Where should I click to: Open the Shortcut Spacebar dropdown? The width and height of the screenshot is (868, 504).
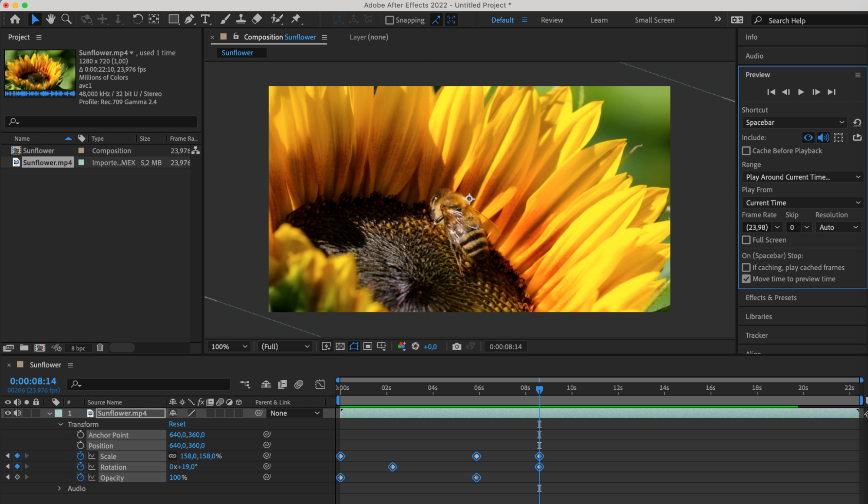click(x=795, y=123)
